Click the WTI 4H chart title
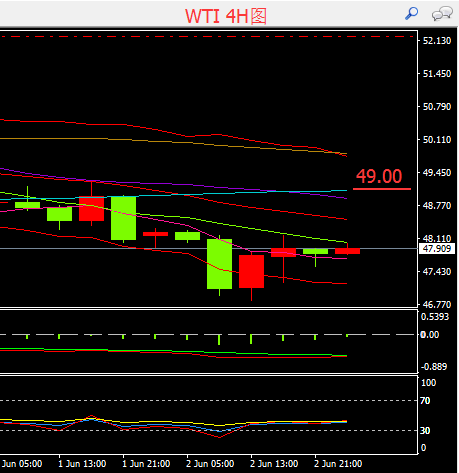 226,16
